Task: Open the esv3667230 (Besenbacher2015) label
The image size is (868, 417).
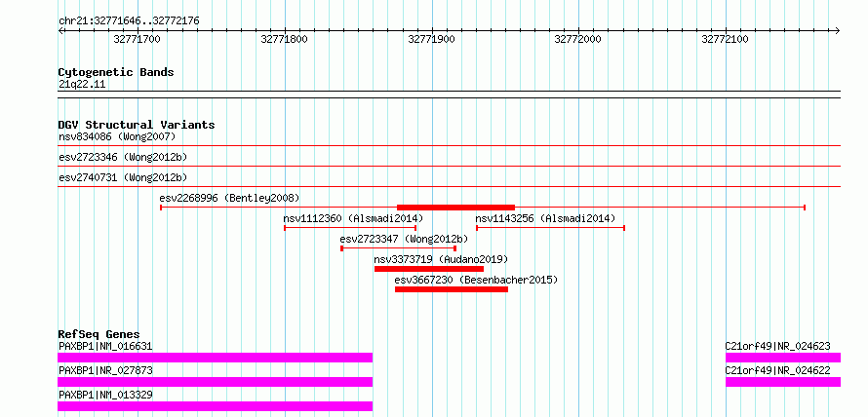Action: point(476,280)
